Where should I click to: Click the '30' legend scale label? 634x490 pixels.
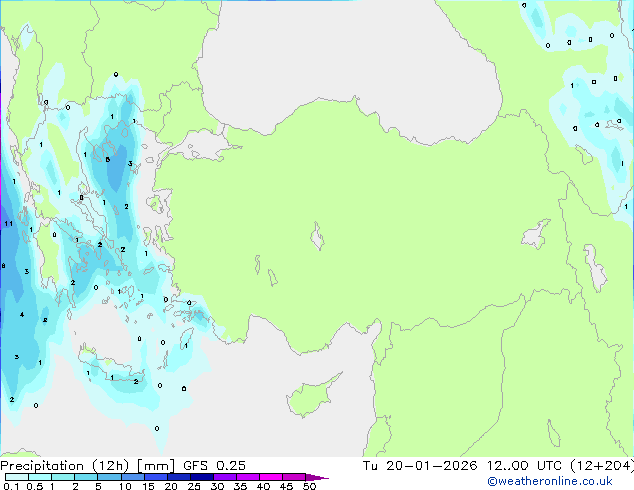217,486
